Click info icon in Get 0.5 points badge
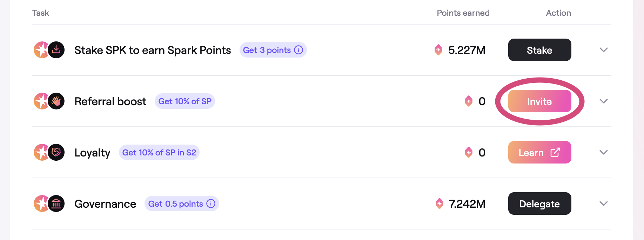Viewport: 644px width, 240px height. (211, 204)
